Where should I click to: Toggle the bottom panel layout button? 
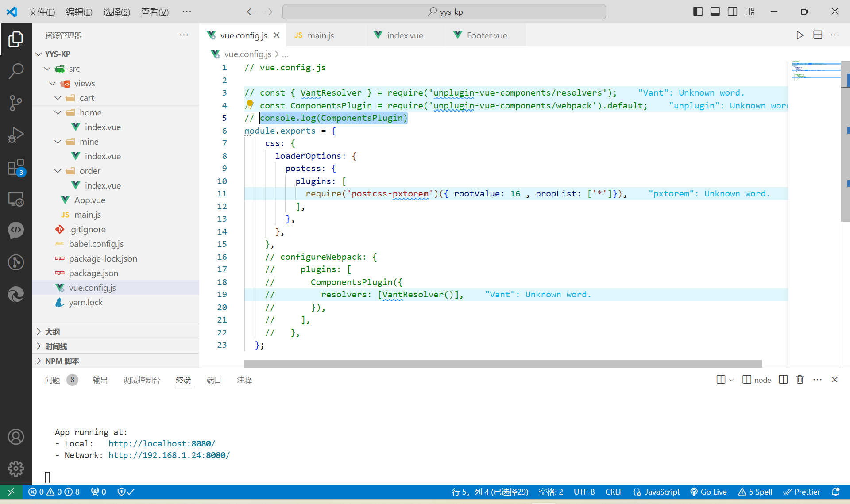tap(715, 12)
